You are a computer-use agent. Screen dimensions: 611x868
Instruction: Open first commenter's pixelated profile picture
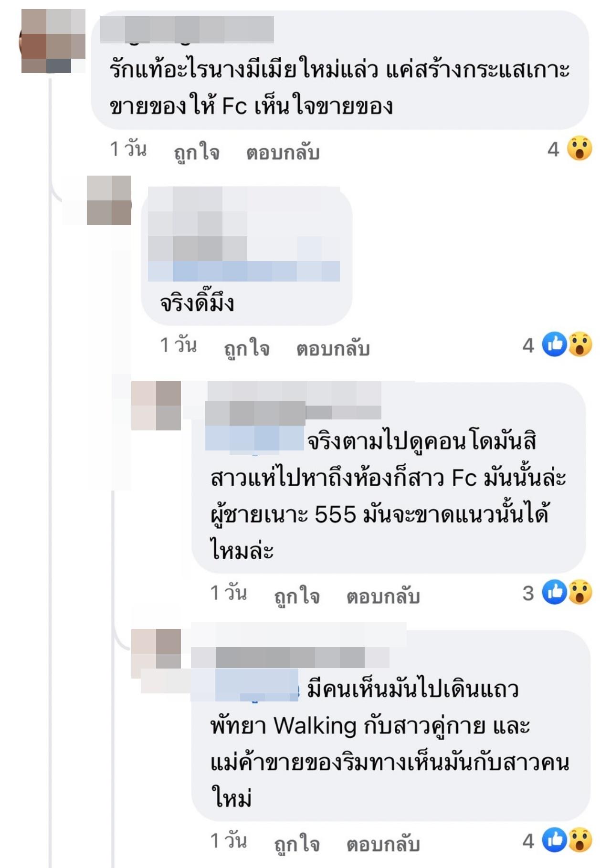[53, 41]
